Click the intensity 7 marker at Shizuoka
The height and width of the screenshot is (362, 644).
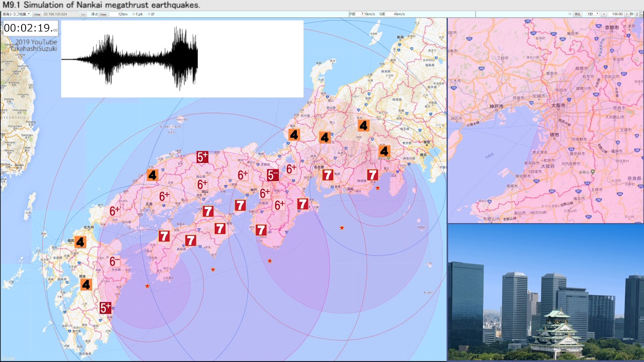click(x=372, y=175)
